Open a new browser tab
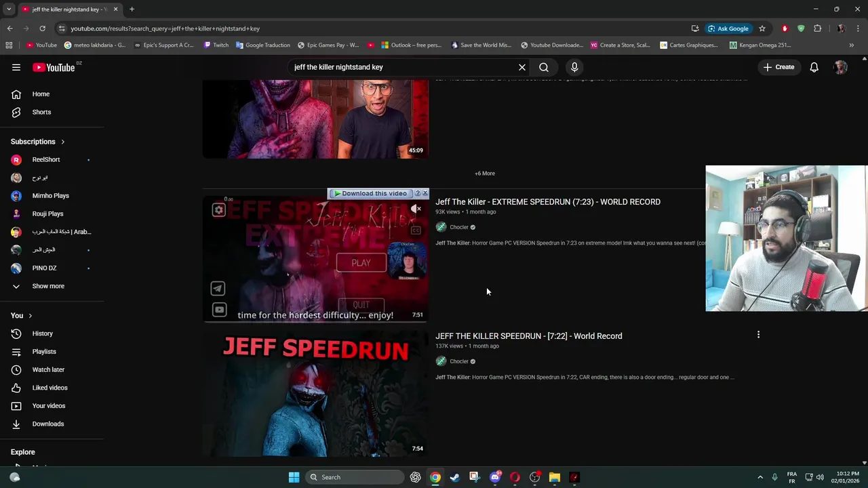 point(132,9)
